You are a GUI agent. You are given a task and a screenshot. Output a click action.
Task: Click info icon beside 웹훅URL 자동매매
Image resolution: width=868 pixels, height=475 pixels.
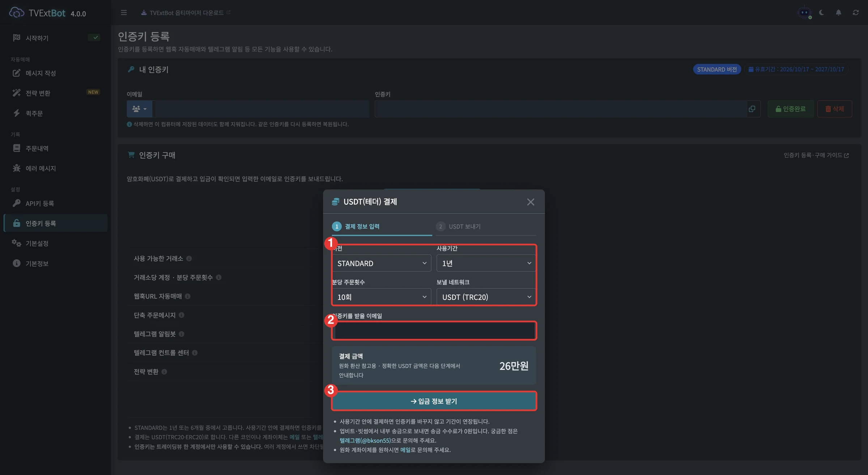coord(187,296)
